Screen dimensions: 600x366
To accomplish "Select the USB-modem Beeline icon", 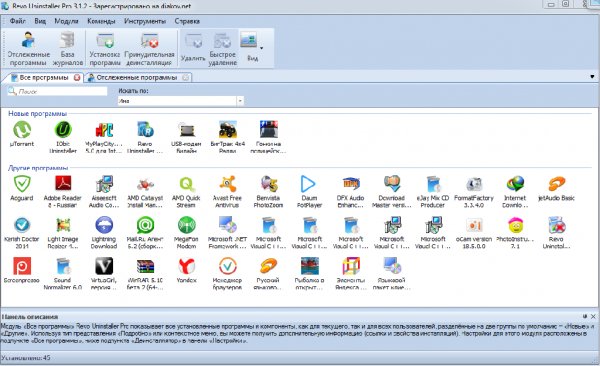I will tap(186, 130).
